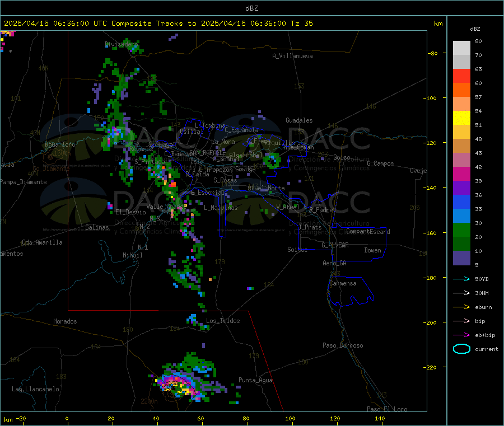Image resolution: width=504 pixels, height=426 pixels.
Task: Click the Cda_Amarilla map label
Action: point(42,242)
